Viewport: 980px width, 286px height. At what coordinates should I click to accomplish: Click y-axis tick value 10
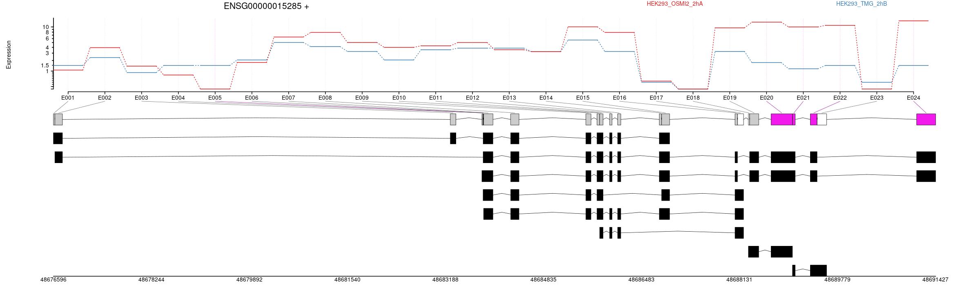(x=46, y=27)
